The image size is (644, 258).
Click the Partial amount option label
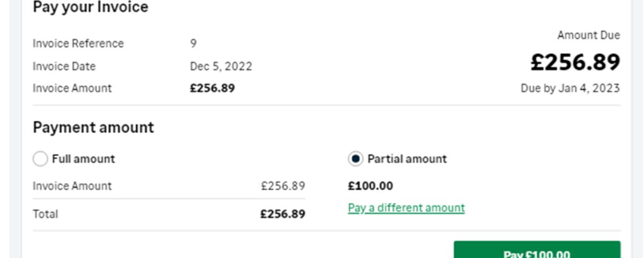tap(407, 159)
